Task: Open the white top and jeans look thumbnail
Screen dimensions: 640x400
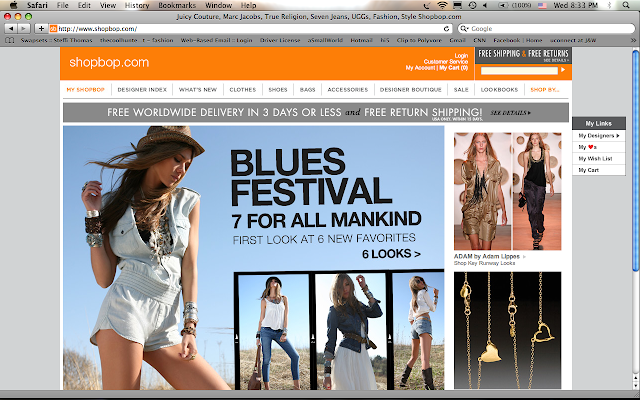Action: 273,332
